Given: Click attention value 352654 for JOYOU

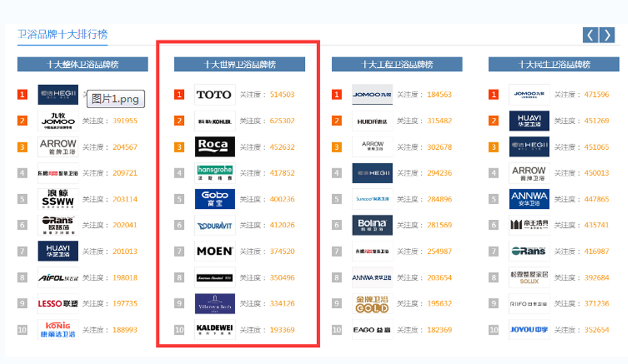Looking at the screenshot, I should coord(596,330).
